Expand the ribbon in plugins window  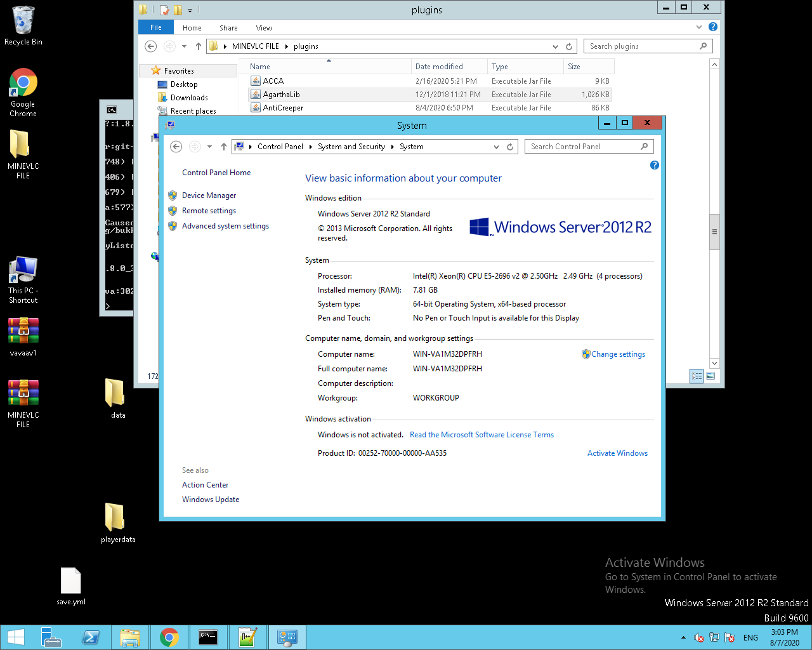699,27
